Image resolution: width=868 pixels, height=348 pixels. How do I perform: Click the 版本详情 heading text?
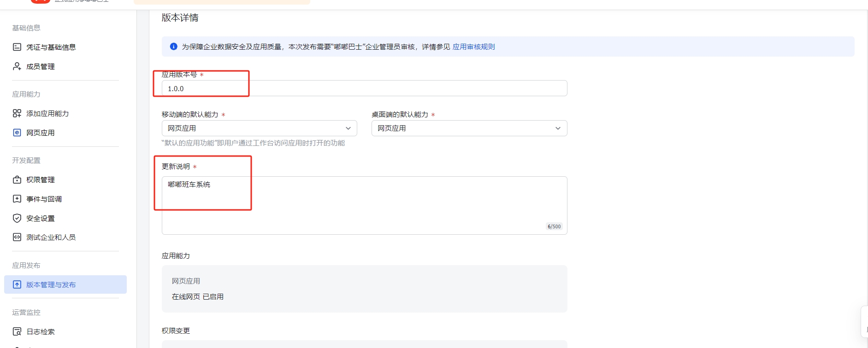pyautogui.click(x=180, y=17)
